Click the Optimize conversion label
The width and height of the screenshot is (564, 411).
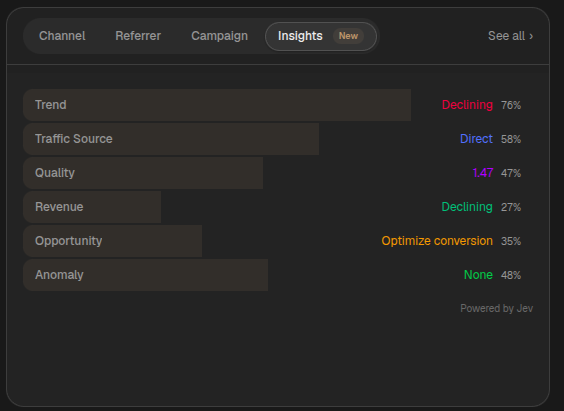pyautogui.click(x=437, y=241)
